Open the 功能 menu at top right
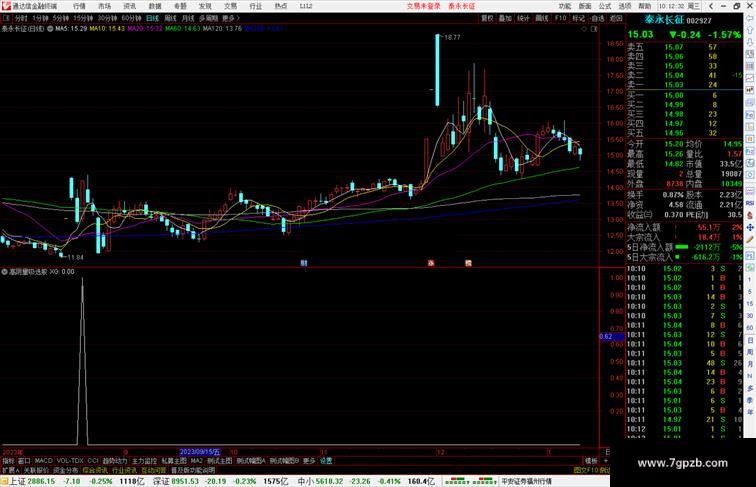 [565, 6]
